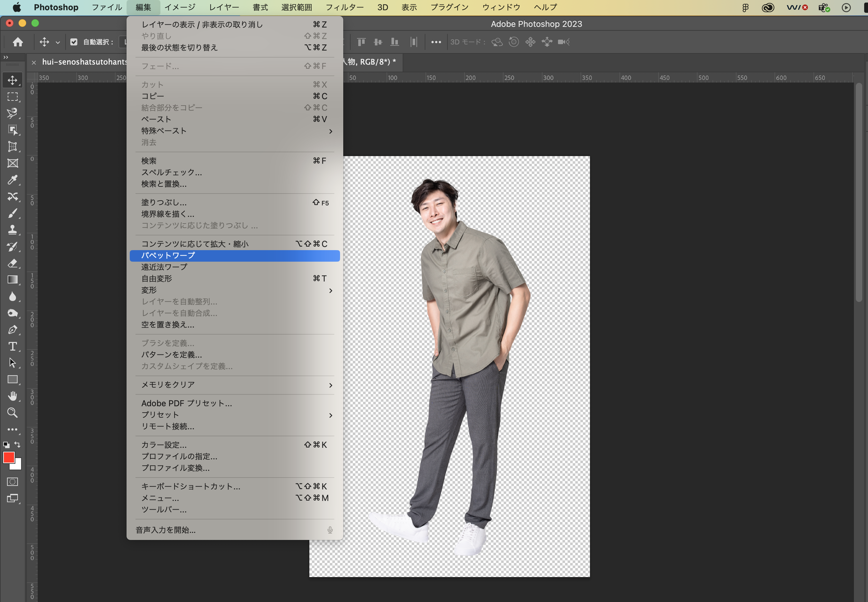
Task: Toggle Quick Mask mode icon
Action: pyautogui.click(x=12, y=482)
